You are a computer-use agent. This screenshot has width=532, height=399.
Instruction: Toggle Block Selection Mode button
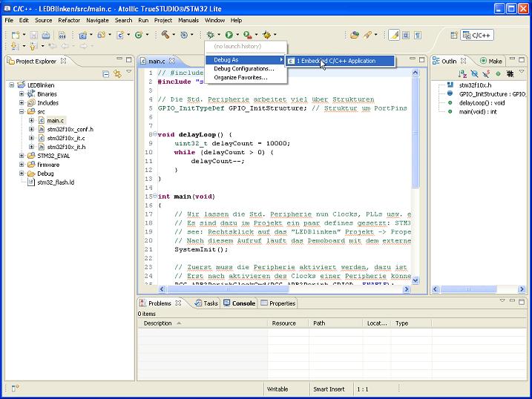pos(406,35)
